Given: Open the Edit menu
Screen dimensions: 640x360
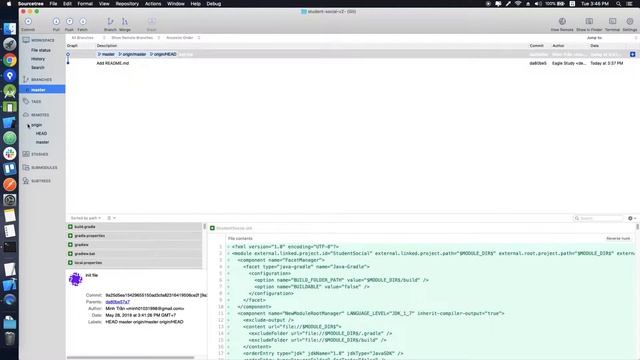Looking at the screenshot, I should (x=67, y=4).
